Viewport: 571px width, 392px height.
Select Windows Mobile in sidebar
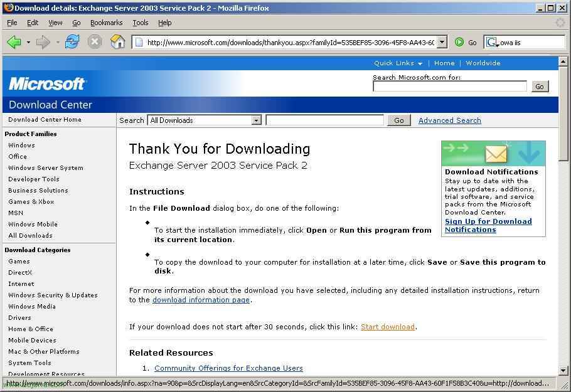pyautogui.click(x=33, y=224)
